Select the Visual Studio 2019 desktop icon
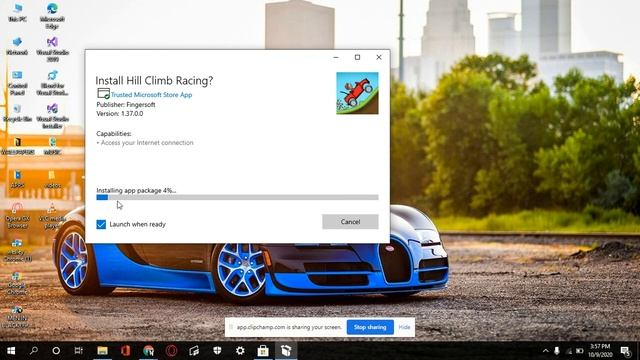This screenshot has height=360, width=640. (52, 49)
